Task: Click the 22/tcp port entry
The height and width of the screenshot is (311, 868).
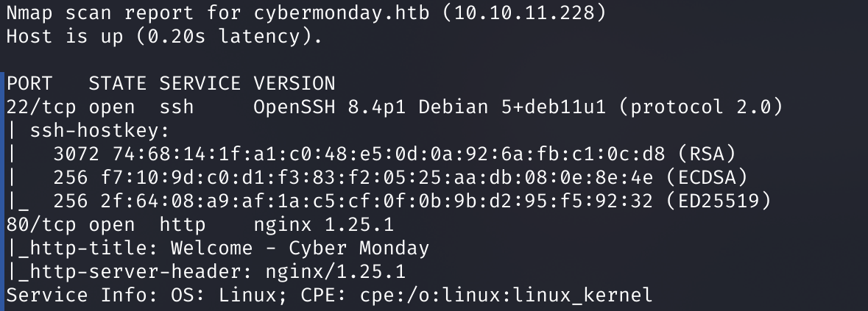Action: (41, 107)
